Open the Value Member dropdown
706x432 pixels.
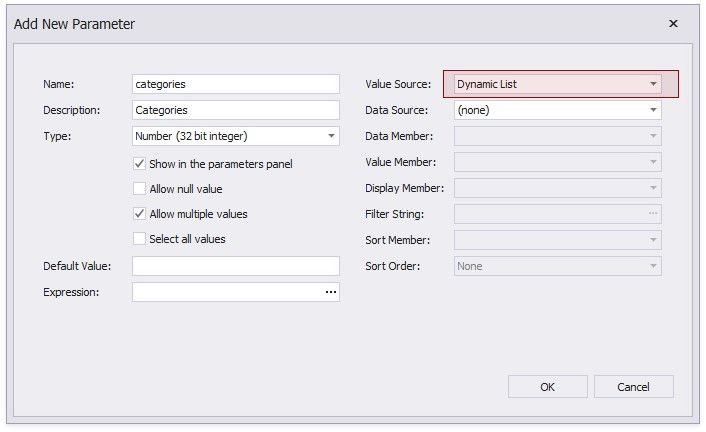653,162
